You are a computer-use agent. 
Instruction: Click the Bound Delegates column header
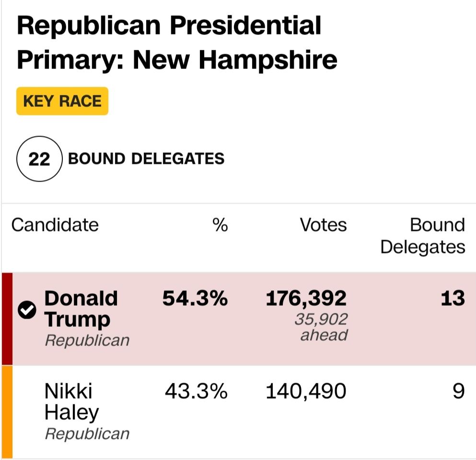tap(423, 236)
